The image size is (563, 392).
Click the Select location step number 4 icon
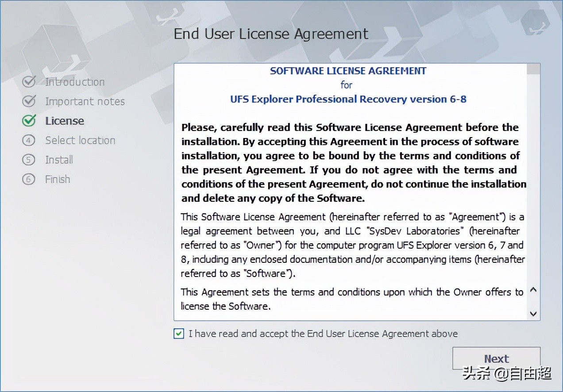(x=28, y=141)
